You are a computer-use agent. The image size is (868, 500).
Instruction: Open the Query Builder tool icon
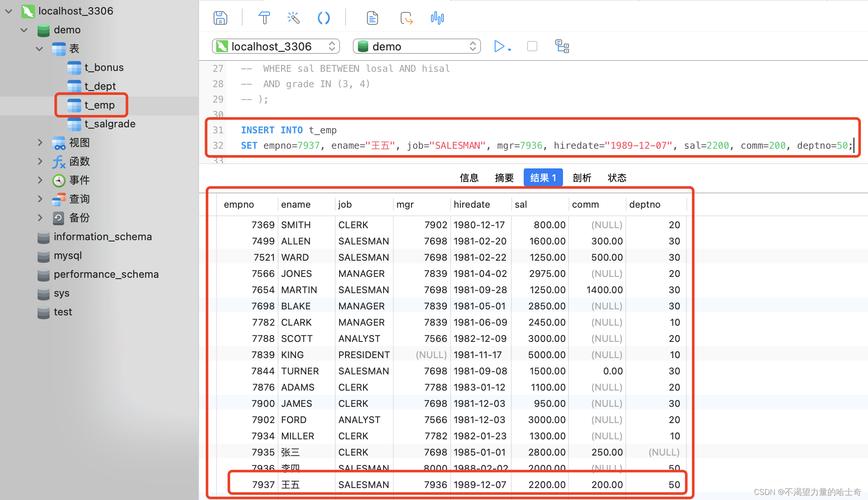point(264,18)
